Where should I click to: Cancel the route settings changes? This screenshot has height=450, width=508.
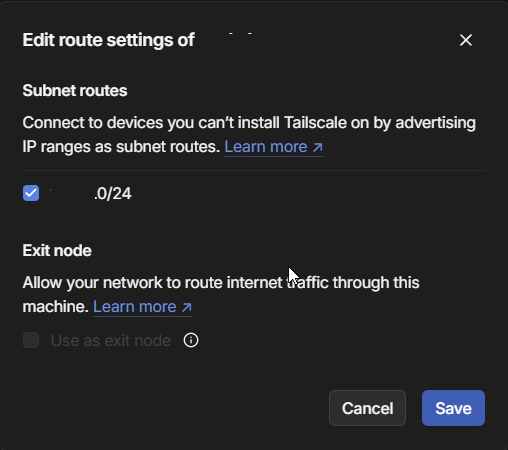367,408
